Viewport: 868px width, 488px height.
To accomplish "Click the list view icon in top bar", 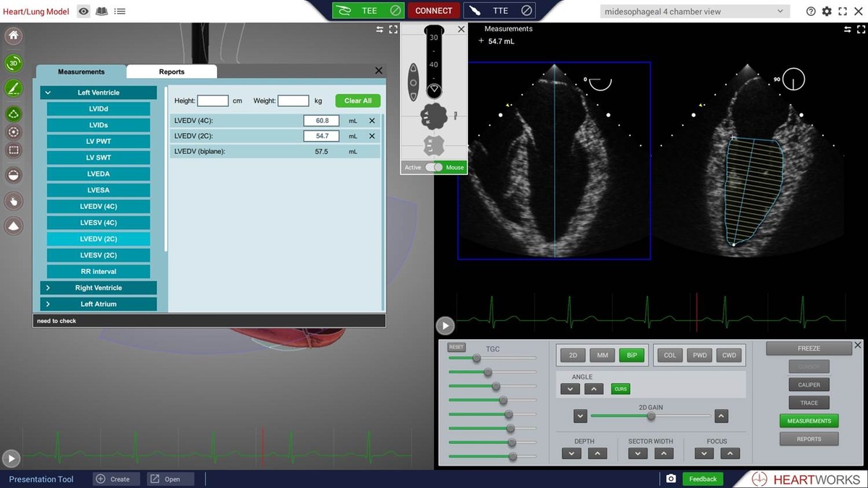I will (x=120, y=12).
